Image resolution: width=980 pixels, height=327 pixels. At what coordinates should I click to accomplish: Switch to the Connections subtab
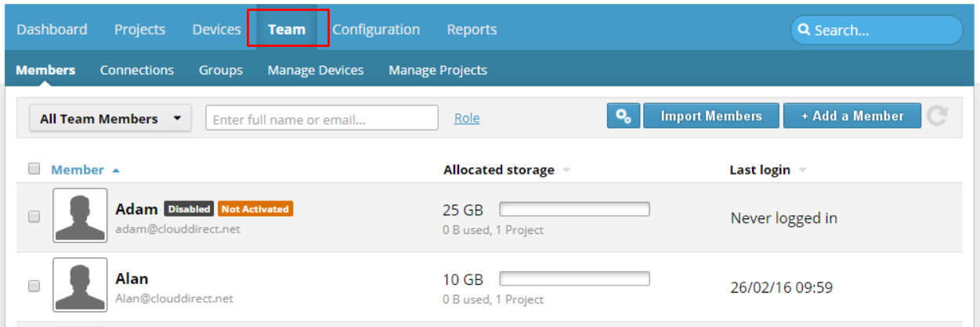coord(137,70)
